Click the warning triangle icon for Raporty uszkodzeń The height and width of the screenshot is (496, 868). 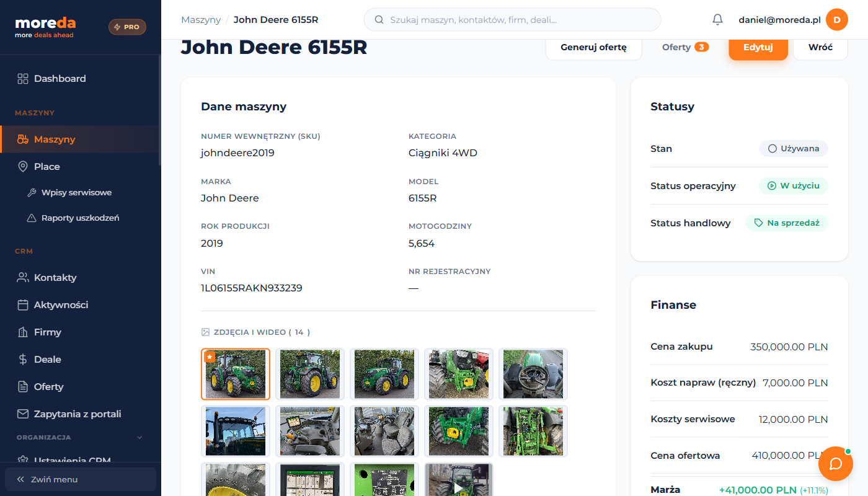coord(32,218)
